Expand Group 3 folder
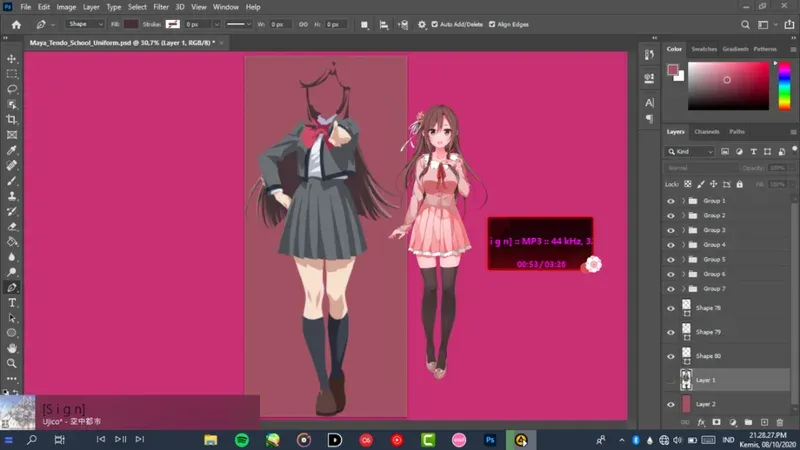This screenshot has height=450, width=800. (683, 230)
